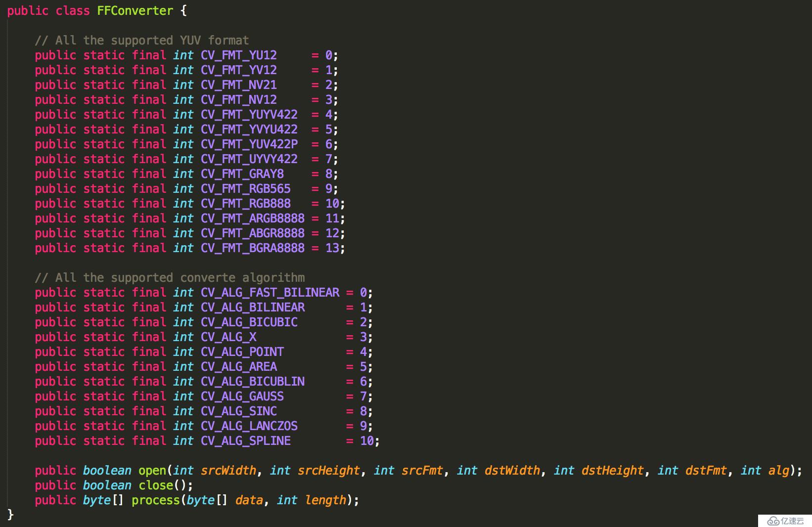This screenshot has height=527, width=812.
Task: Select the constant CV_ALG_SINC
Action: [x=239, y=411]
